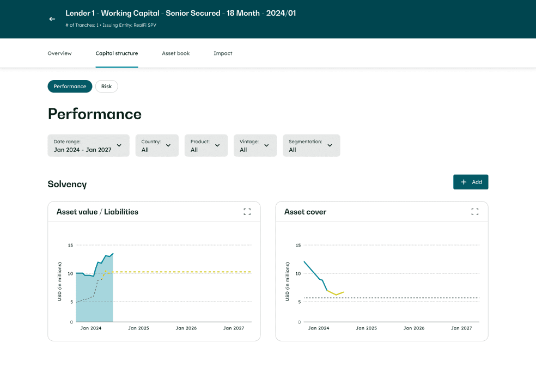Select the Performance pill toggle
Viewport: 536px width, 392px height.
coord(70,87)
